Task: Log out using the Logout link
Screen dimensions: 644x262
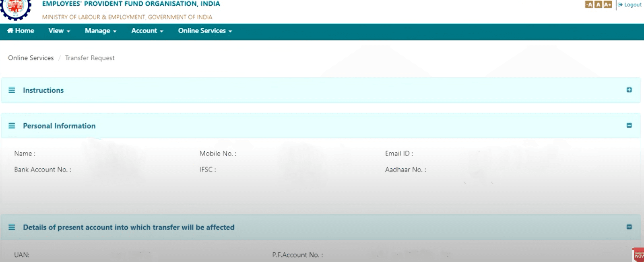Action: point(630,5)
